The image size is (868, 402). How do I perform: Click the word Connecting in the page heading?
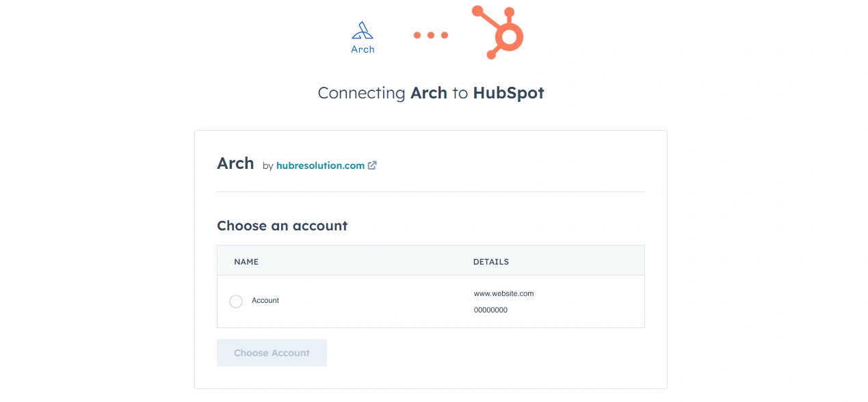coord(361,93)
